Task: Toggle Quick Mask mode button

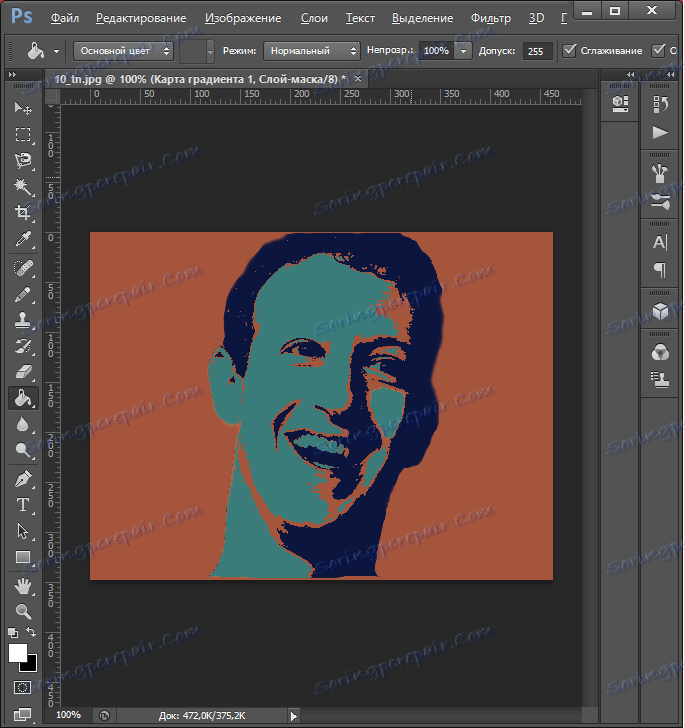Action: pos(22,688)
